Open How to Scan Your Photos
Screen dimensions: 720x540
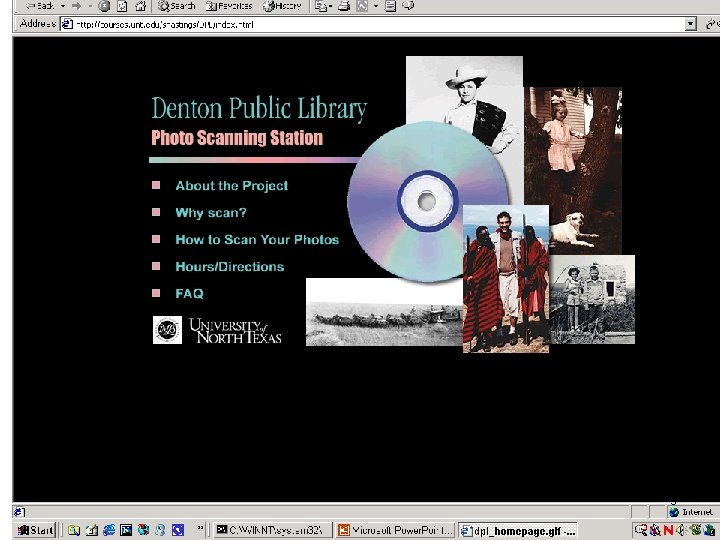tap(257, 239)
